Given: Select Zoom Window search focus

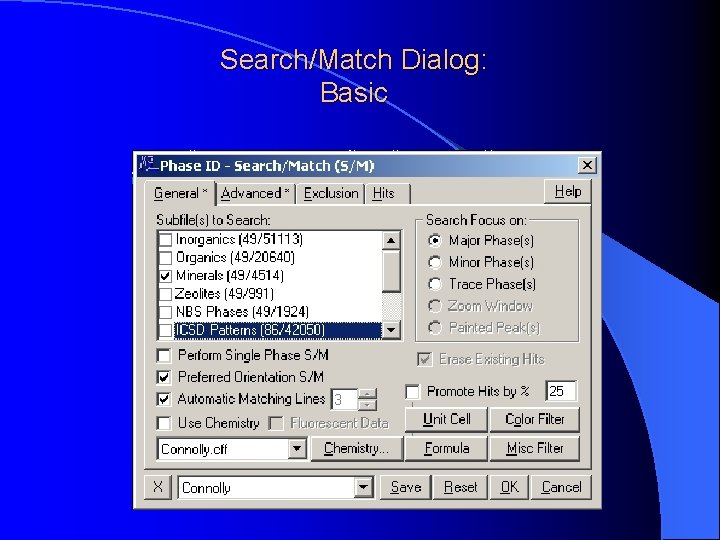Looking at the screenshot, I should [435, 306].
